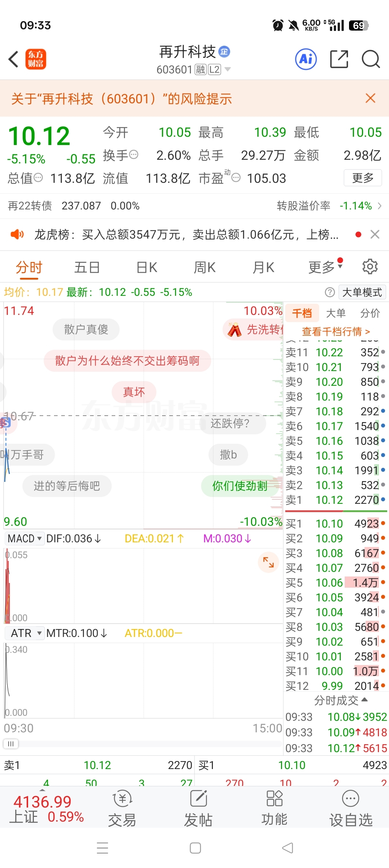The height and width of the screenshot is (868, 389).
Task: Tap Android home square button
Action: coord(195,848)
